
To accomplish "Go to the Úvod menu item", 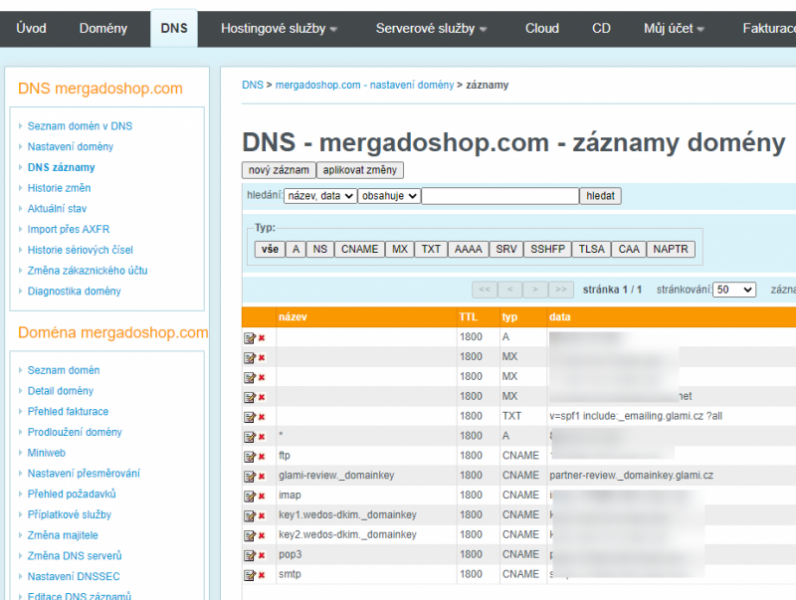I will 31,28.
